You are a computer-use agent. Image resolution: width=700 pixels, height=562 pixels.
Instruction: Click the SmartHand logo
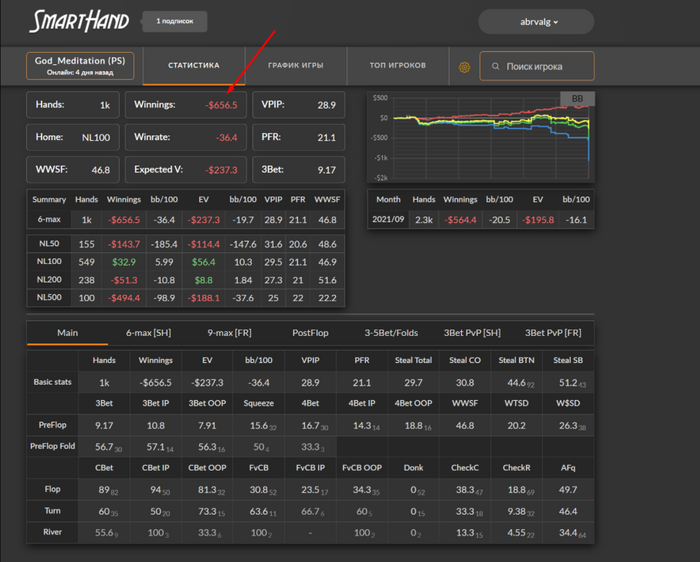pos(79,21)
